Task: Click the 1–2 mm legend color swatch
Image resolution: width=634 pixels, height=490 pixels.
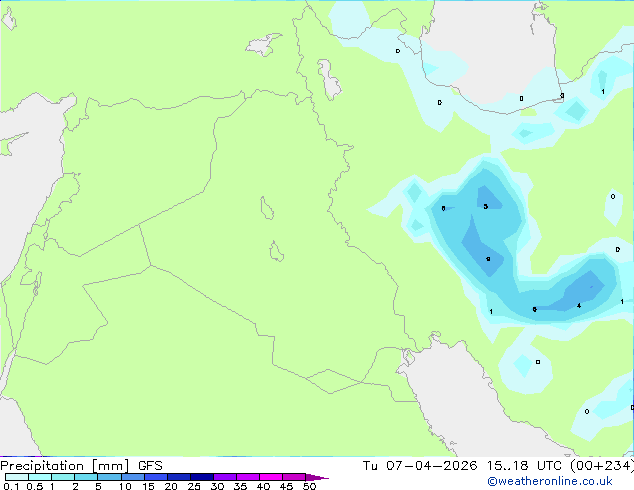Action: 63,477
